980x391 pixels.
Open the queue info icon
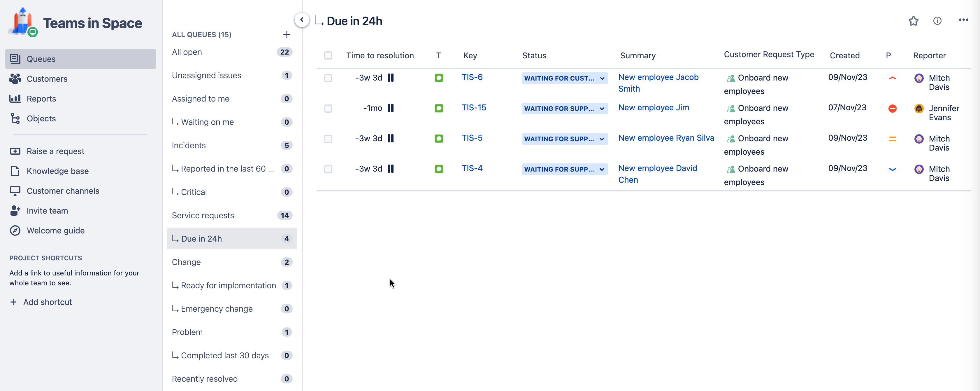937,21
